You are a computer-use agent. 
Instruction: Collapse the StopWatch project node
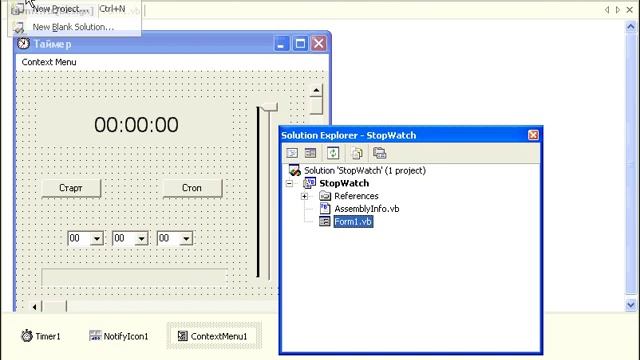(x=289, y=183)
